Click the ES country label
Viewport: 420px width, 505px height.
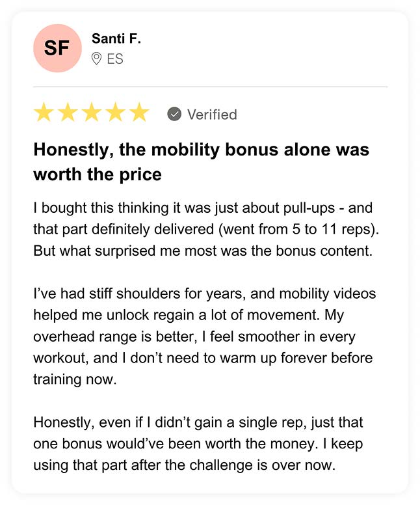(x=115, y=59)
